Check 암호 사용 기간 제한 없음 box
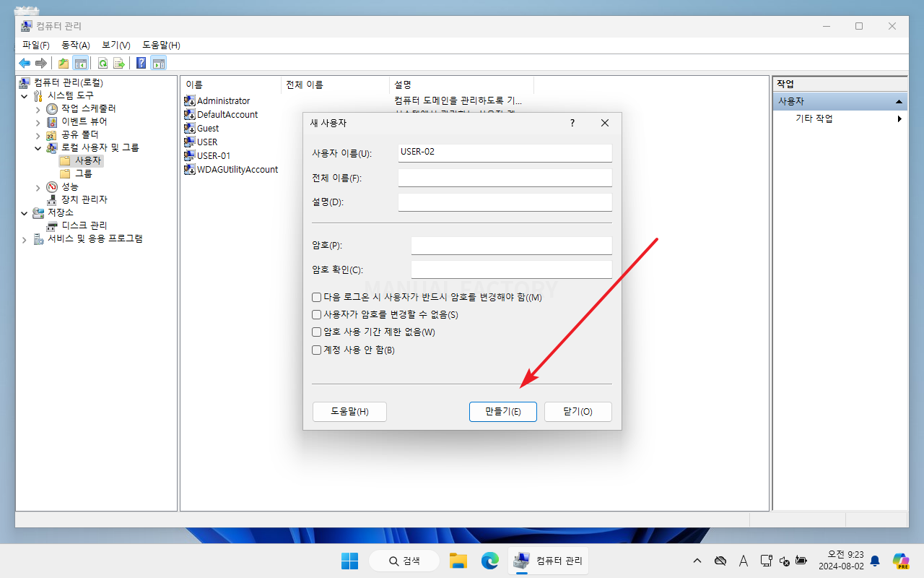Image resolution: width=924 pixels, height=578 pixels. [x=316, y=332]
